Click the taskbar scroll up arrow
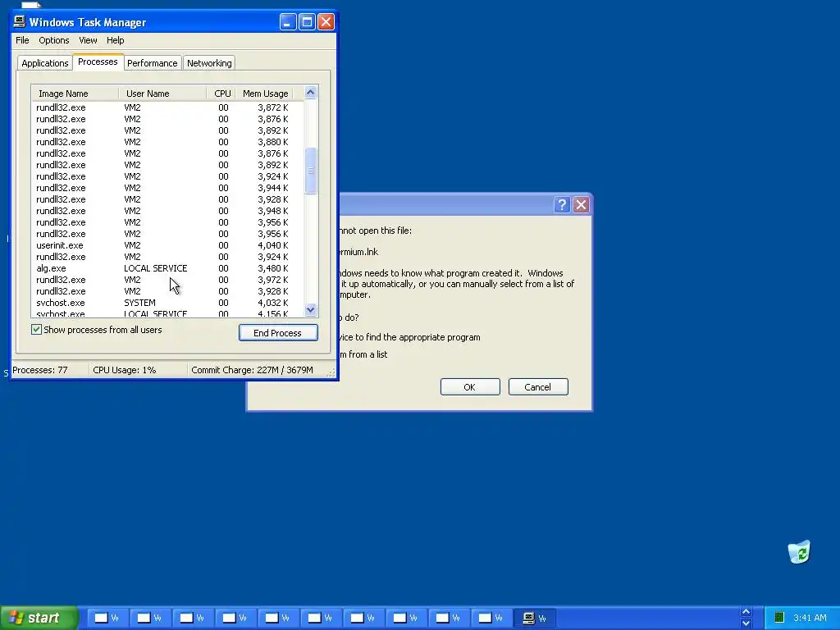 746,612
